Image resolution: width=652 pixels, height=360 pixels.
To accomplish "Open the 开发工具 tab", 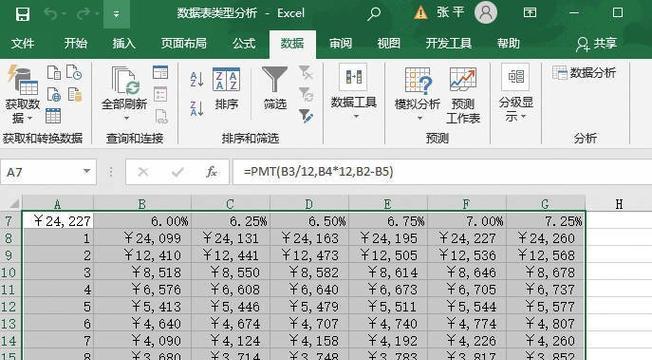I will point(448,43).
